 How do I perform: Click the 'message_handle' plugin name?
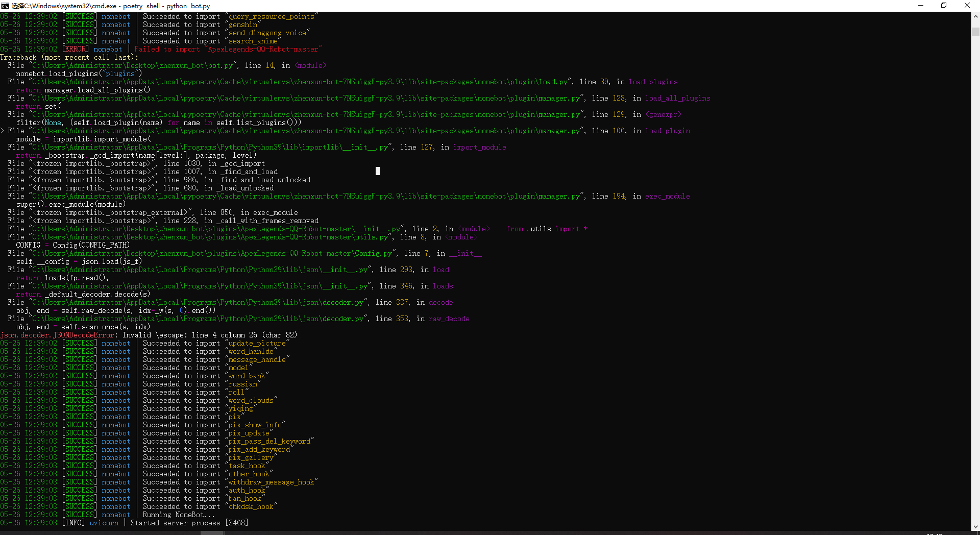pyautogui.click(x=257, y=359)
